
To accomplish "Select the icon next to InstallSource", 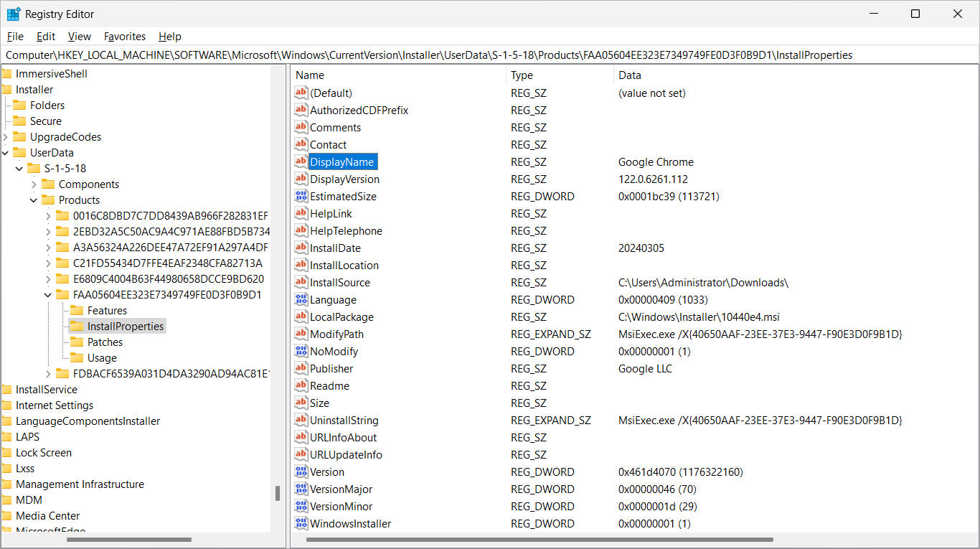I will pos(301,282).
